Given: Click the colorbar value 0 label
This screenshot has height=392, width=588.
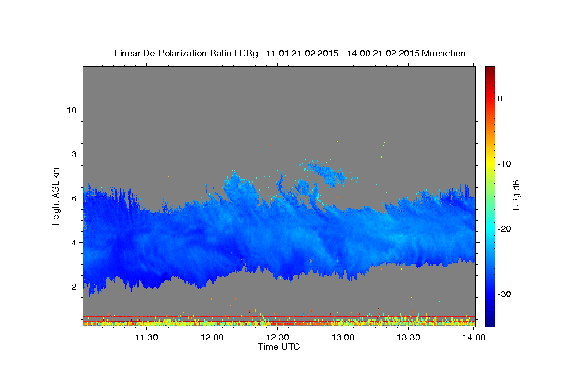Looking at the screenshot, I should pos(500,98).
